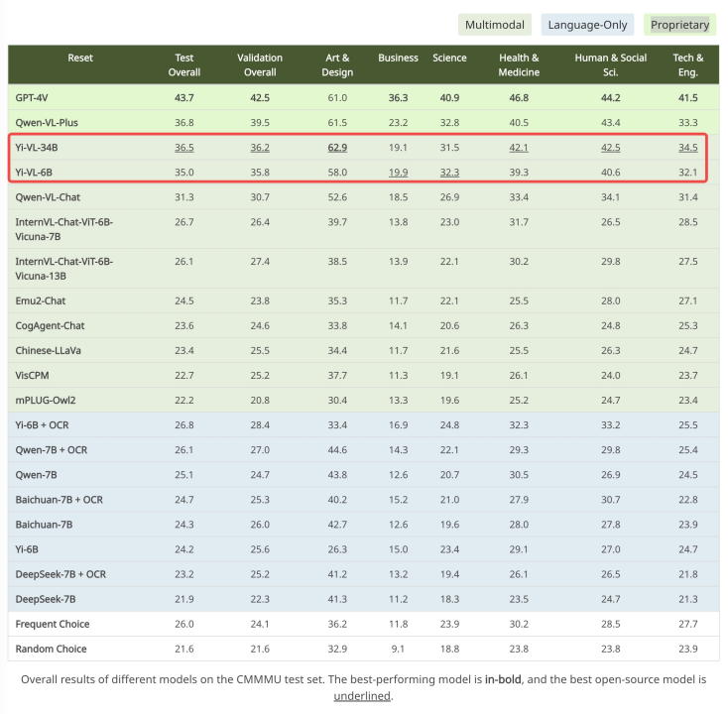The image size is (728, 714).
Task: Select the Frequent Choice row label
Action: pos(53,625)
